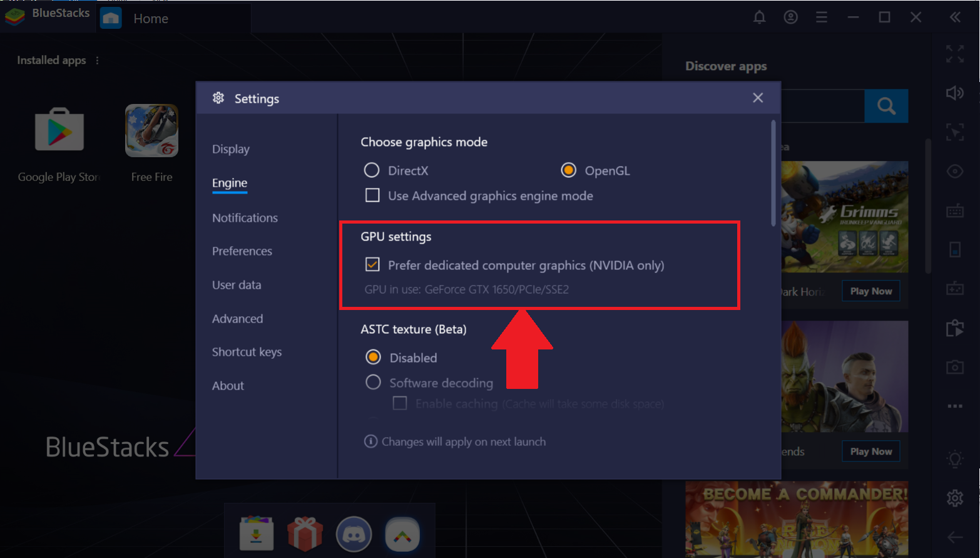Toggle the Enable caching checkbox
The image size is (980, 558).
(400, 403)
